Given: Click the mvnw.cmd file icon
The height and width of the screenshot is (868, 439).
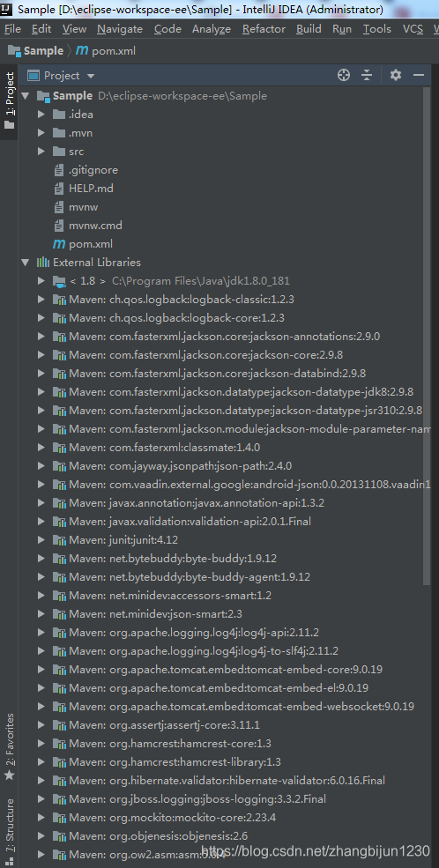Looking at the screenshot, I should pyautogui.click(x=59, y=226).
